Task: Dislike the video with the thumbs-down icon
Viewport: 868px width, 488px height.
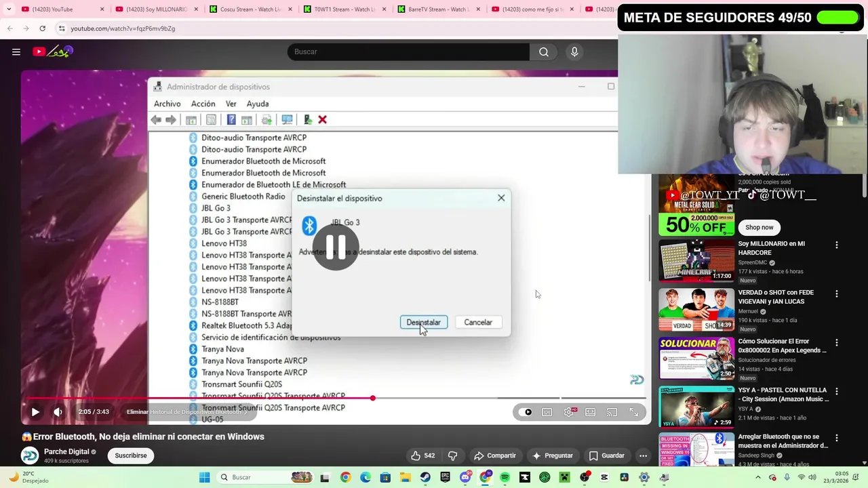Action: coord(452,455)
